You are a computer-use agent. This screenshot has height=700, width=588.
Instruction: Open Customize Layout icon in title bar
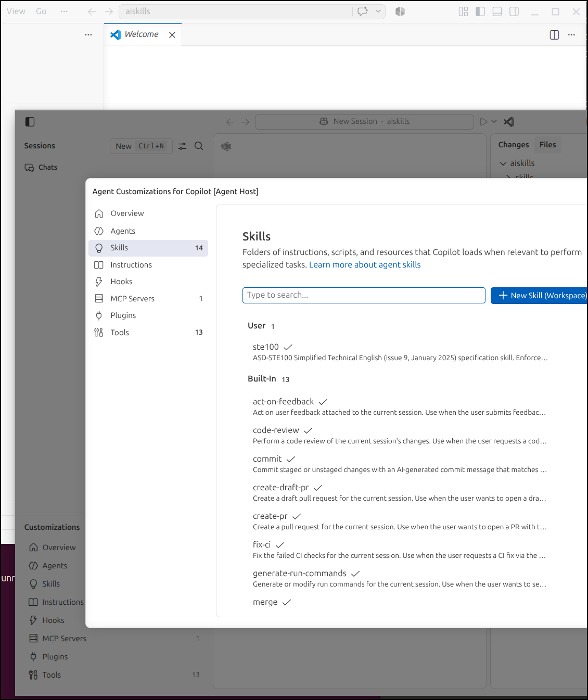[463, 11]
